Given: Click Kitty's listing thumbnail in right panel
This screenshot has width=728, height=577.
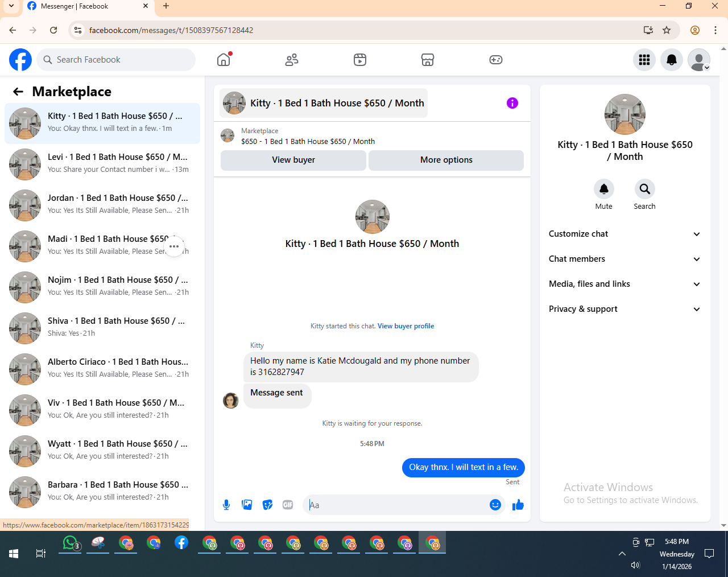Looking at the screenshot, I should (x=625, y=114).
